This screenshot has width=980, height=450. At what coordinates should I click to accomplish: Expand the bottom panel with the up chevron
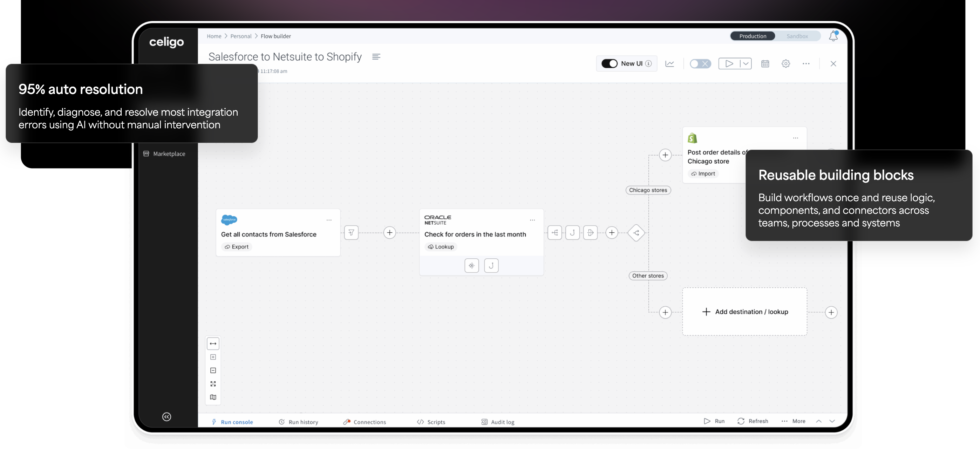pyautogui.click(x=819, y=421)
